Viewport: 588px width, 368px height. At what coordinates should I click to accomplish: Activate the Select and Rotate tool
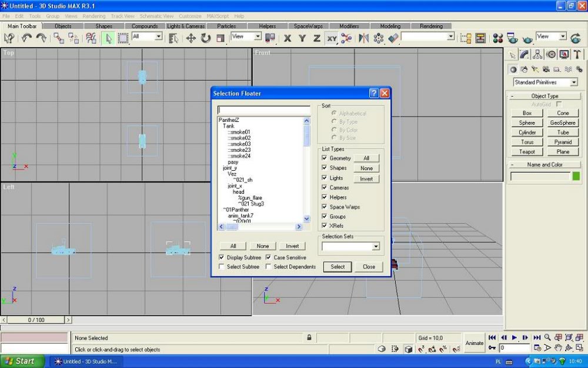[x=205, y=38]
